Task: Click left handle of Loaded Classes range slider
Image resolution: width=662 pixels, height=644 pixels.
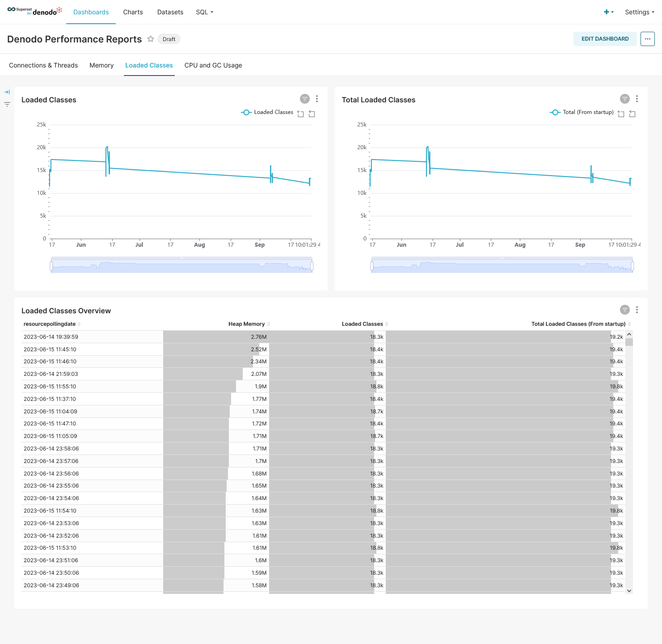Action: pyautogui.click(x=51, y=266)
